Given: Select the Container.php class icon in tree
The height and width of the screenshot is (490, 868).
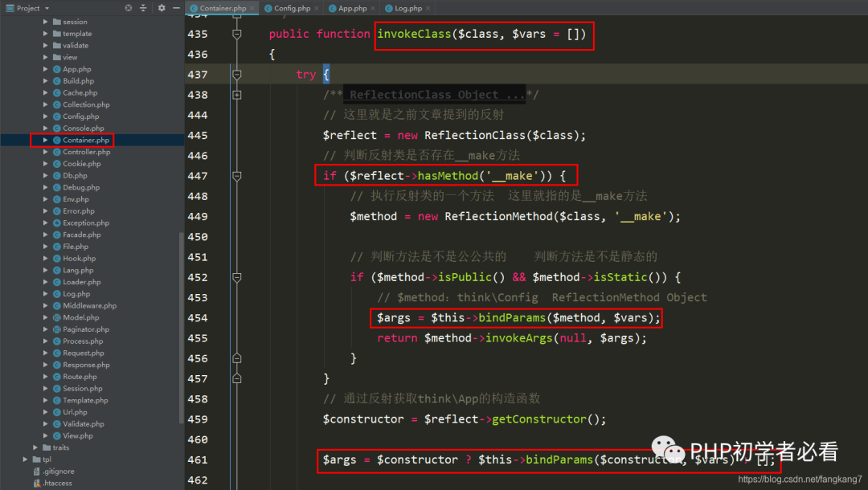Looking at the screenshot, I should (x=56, y=140).
